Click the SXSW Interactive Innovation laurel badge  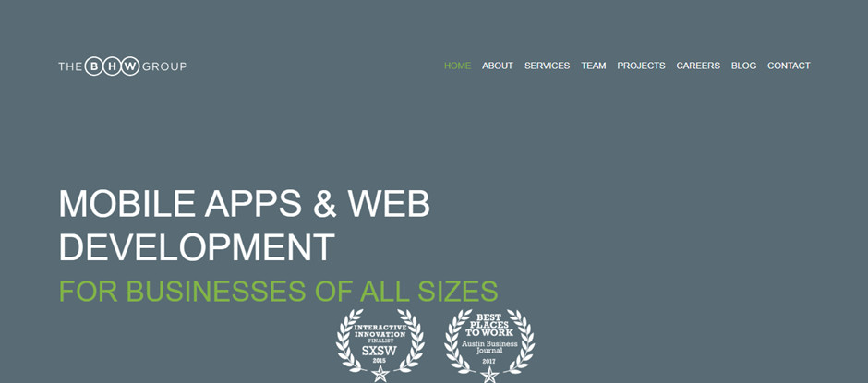click(380, 342)
